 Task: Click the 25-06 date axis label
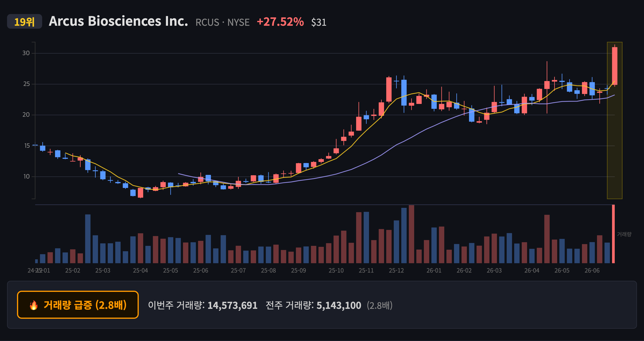coord(201,271)
